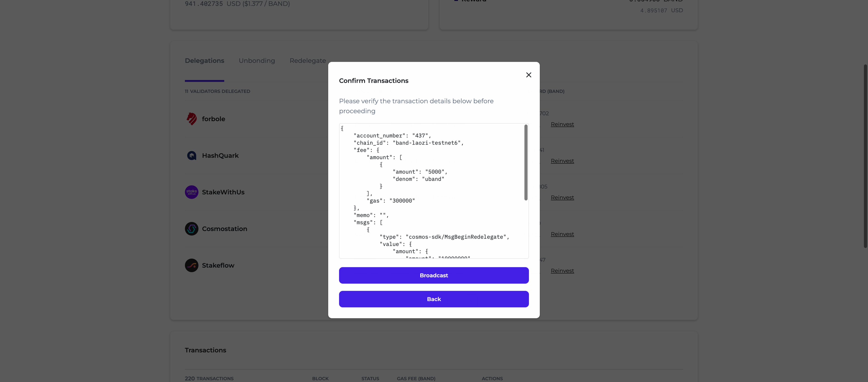Click the Confirm Transactions title
868x382 pixels.
tap(373, 80)
